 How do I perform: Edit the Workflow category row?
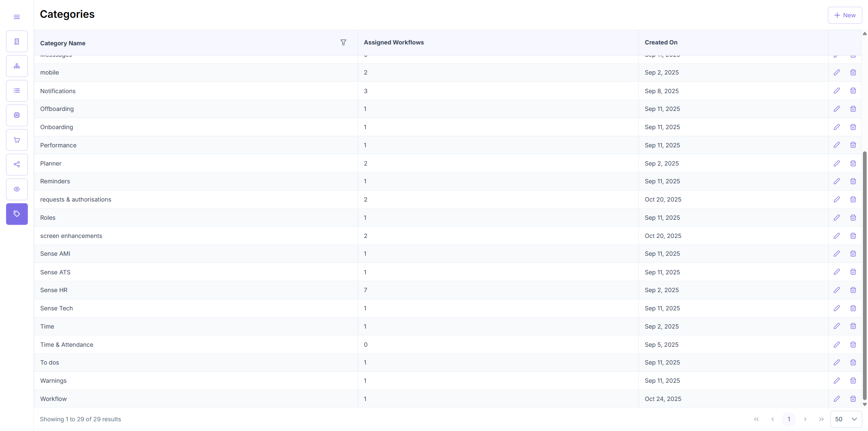pos(837,399)
